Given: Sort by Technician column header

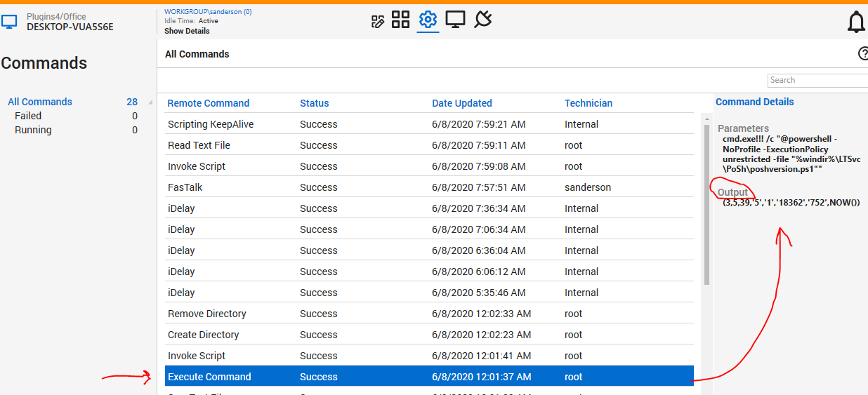Looking at the screenshot, I should click(588, 103).
